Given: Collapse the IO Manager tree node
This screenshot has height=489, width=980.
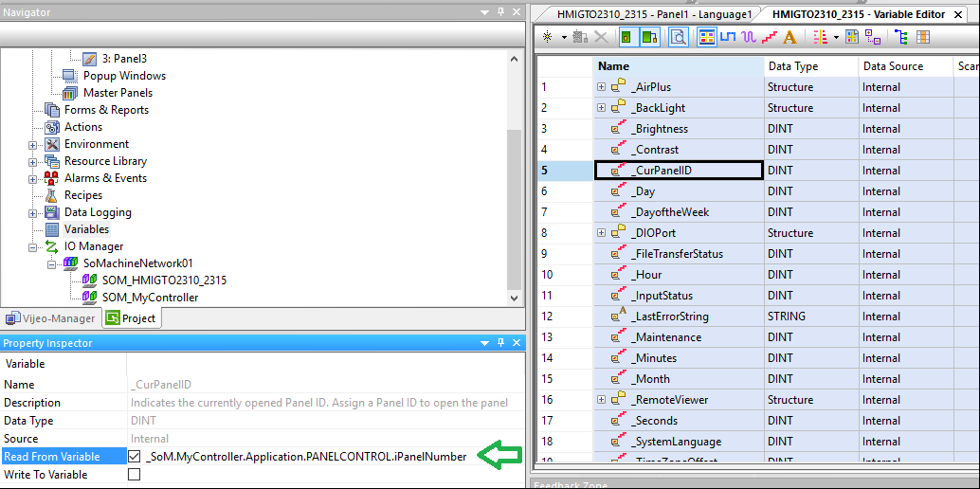Looking at the screenshot, I should 32,247.
